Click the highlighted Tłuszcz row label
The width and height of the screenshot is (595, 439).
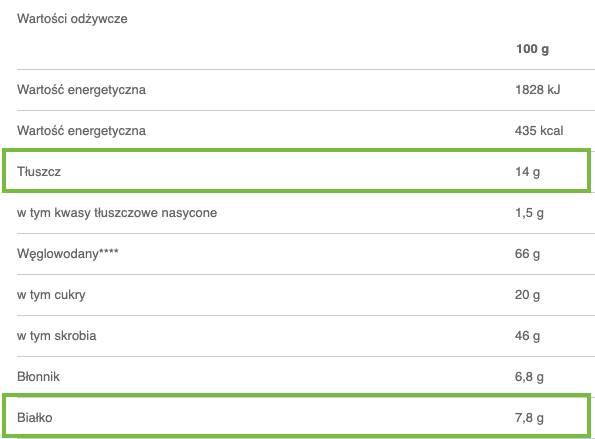[x=39, y=172]
